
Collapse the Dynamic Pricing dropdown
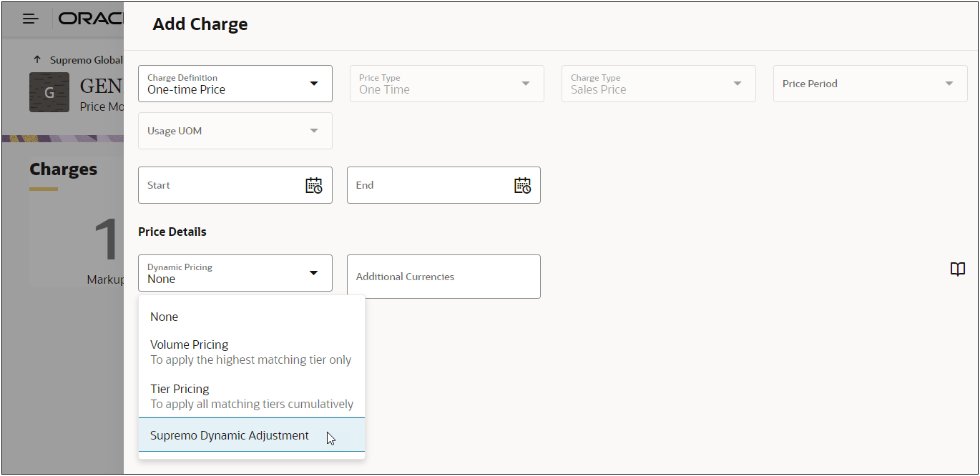click(x=313, y=273)
